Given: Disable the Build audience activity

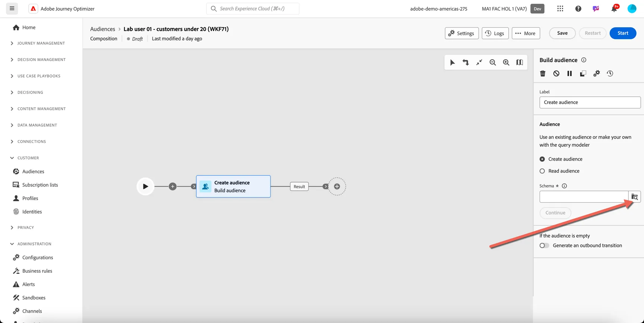Looking at the screenshot, I should click(x=556, y=73).
